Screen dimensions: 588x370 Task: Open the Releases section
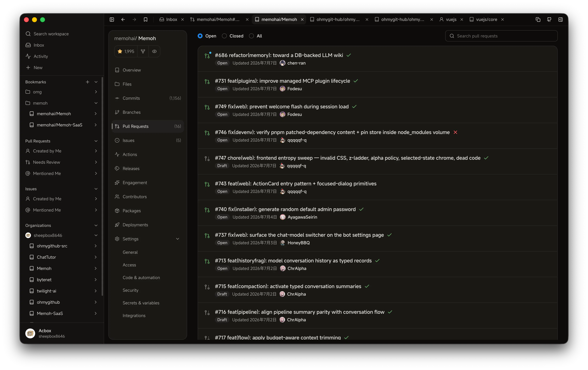click(148, 168)
